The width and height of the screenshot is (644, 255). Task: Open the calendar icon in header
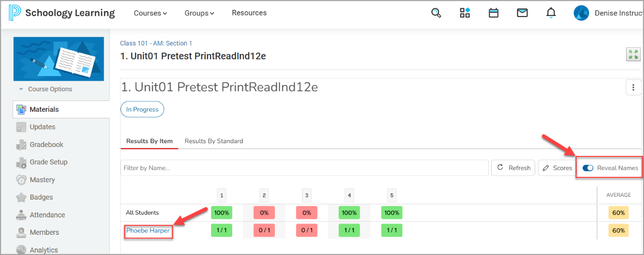coord(493,13)
